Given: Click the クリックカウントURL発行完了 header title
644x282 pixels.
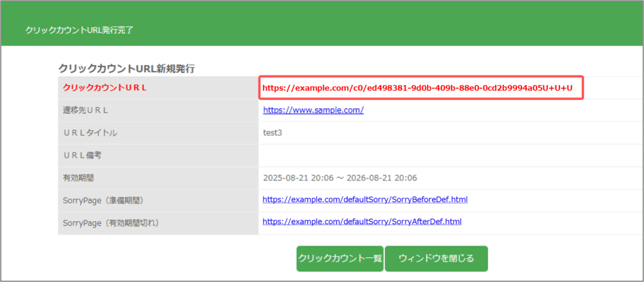Looking at the screenshot, I should (79, 30).
